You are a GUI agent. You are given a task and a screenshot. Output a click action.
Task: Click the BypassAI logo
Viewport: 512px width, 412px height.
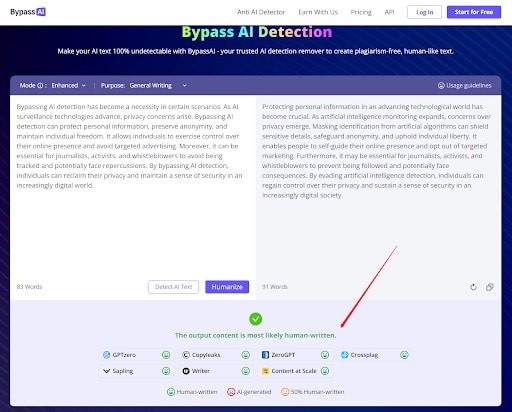(x=28, y=12)
